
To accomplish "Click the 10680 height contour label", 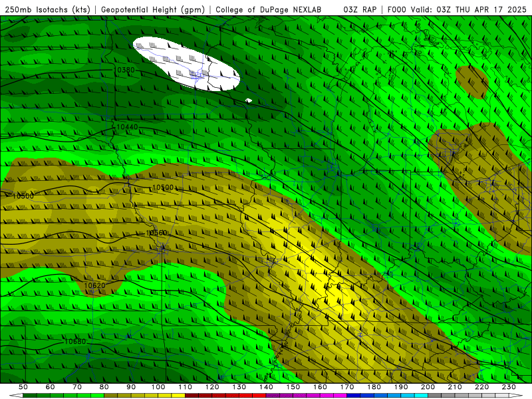I will click(x=75, y=341).
